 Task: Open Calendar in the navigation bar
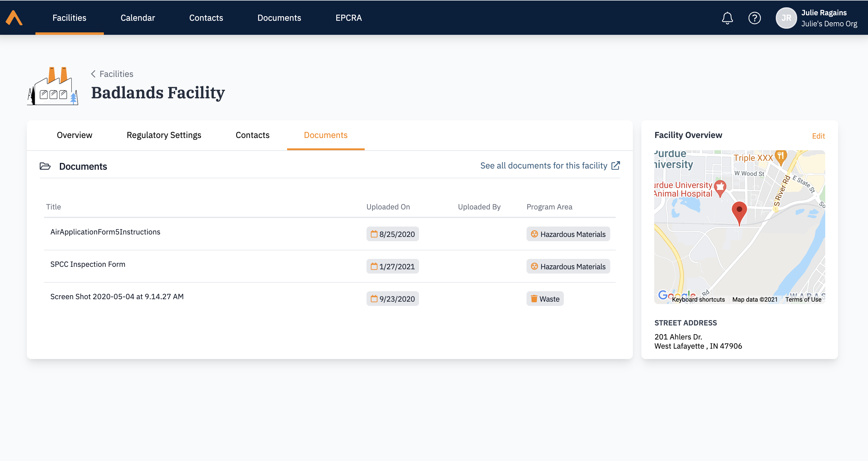point(137,18)
